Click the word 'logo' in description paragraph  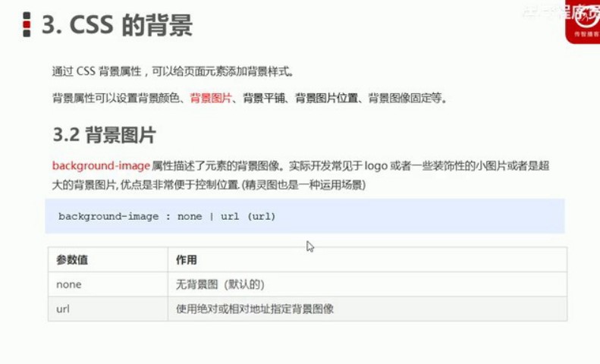click(375, 166)
